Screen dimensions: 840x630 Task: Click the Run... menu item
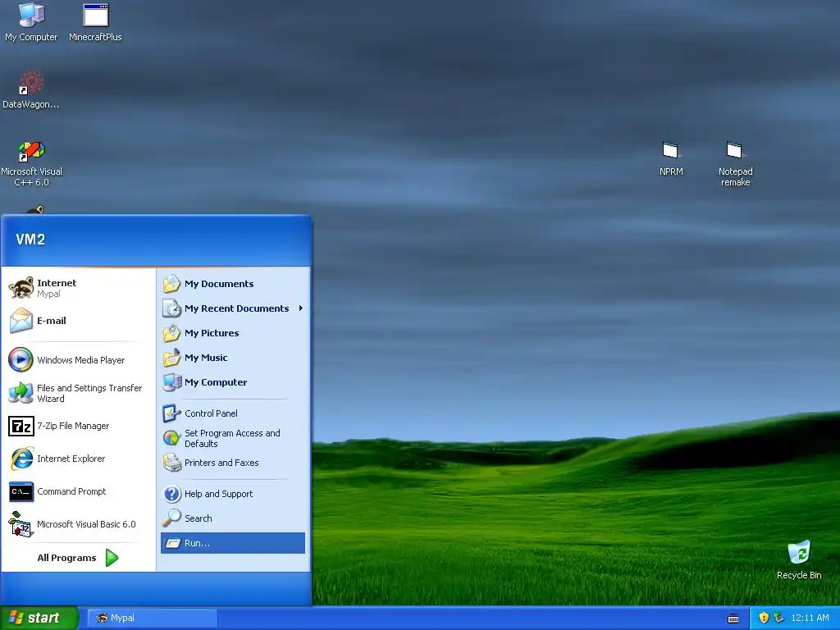[233, 543]
